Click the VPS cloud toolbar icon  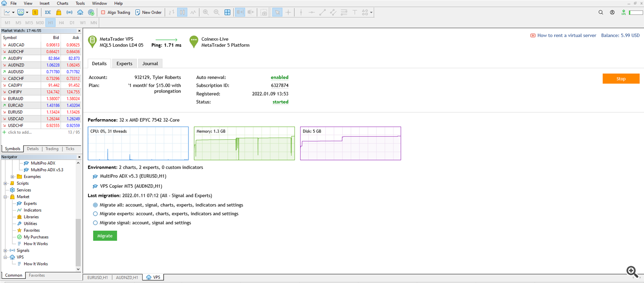click(80, 12)
